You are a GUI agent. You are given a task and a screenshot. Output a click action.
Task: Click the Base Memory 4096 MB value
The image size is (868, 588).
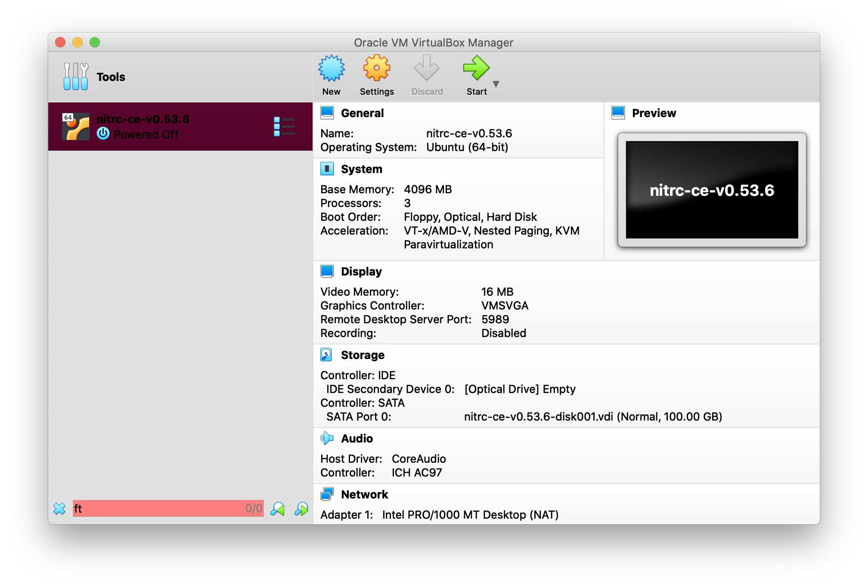[x=428, y=189]
